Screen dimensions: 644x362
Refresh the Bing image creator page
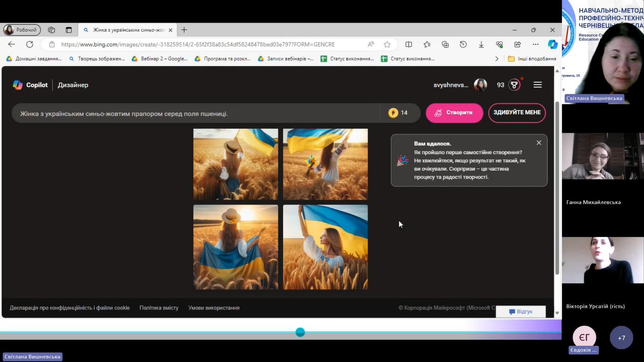[x=30, y=44]
